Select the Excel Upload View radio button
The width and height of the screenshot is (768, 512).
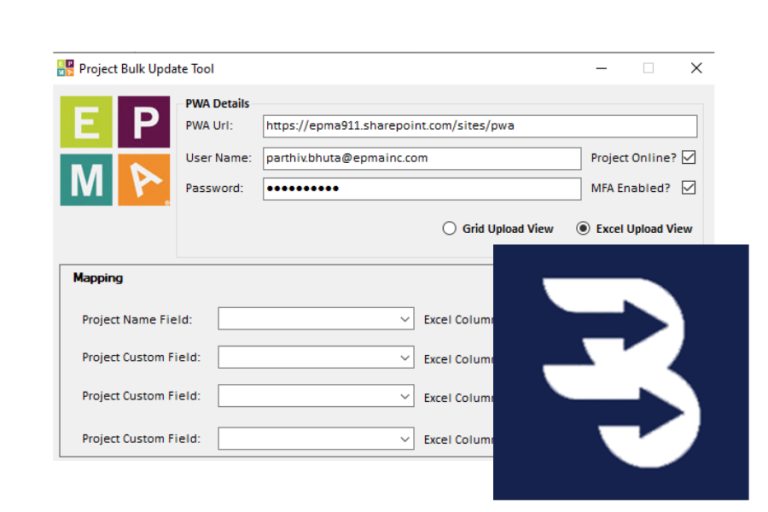point(583,229)
